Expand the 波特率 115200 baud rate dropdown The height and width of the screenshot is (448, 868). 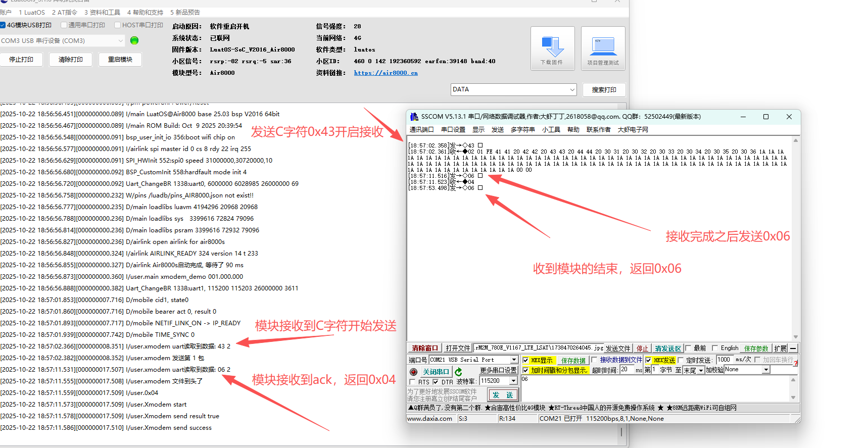pos(514,381)
